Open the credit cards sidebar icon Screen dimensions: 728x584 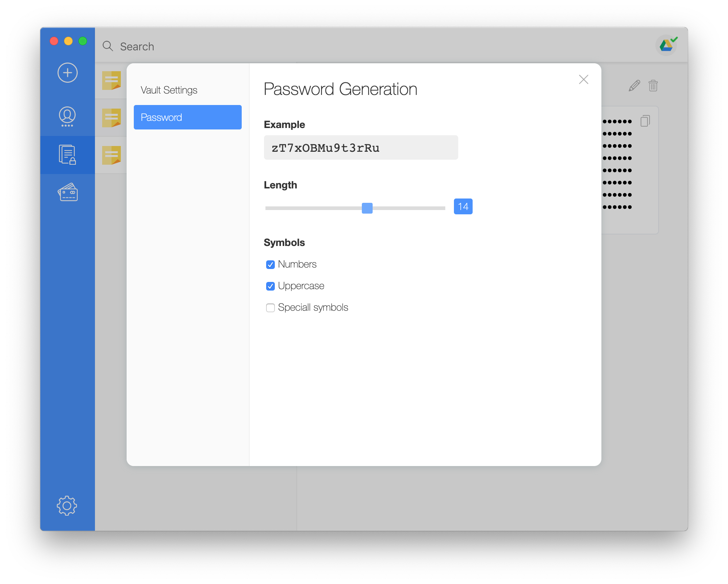pos(68,192)
